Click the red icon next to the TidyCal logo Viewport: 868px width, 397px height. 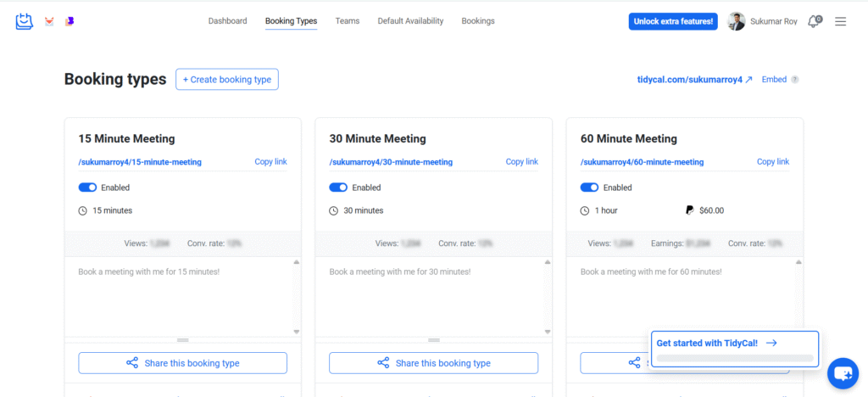pyautogui.click(x=49, y=21)
